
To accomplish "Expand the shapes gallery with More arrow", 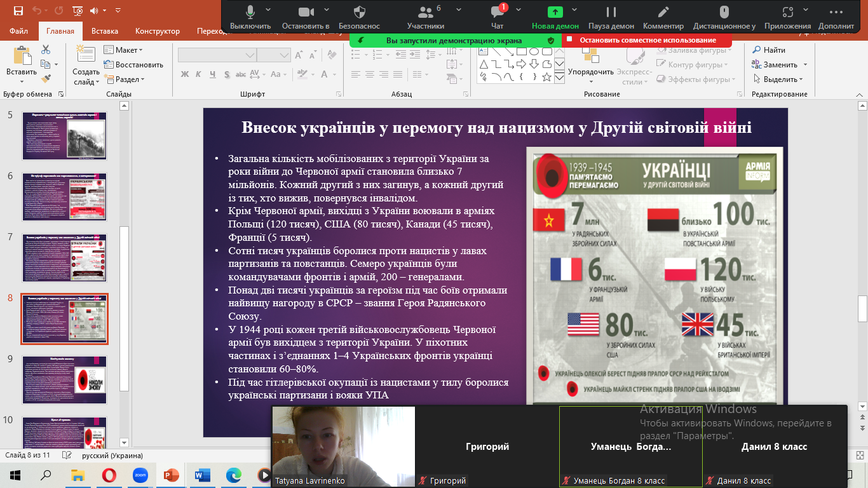I will tap(559, 77).
